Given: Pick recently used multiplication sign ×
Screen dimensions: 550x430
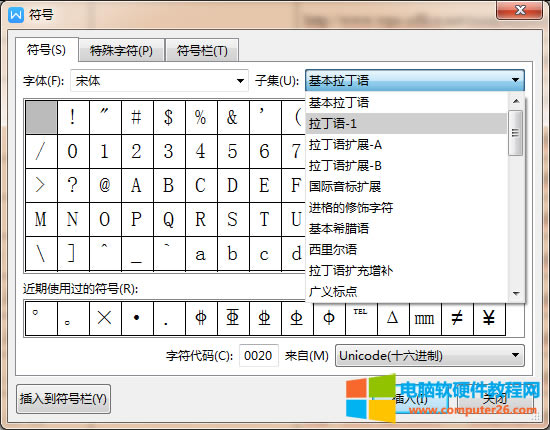Looking at the screenshot, I should tap(105, 318).
